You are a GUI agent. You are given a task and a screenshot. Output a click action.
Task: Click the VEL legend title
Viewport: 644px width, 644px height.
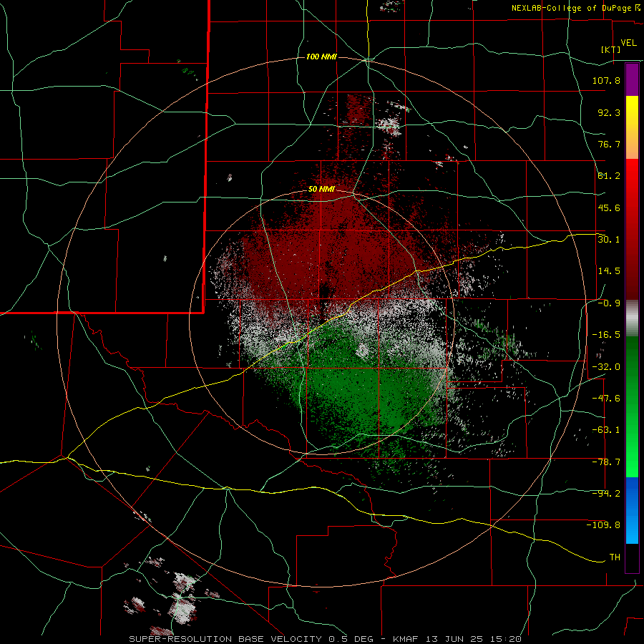[628, 43]
